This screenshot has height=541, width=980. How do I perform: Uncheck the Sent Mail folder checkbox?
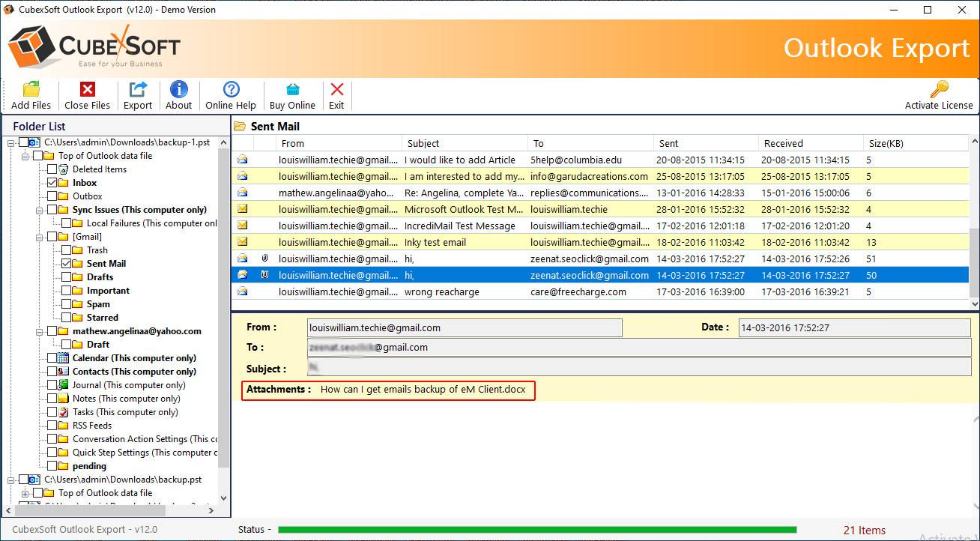[66, 264]
